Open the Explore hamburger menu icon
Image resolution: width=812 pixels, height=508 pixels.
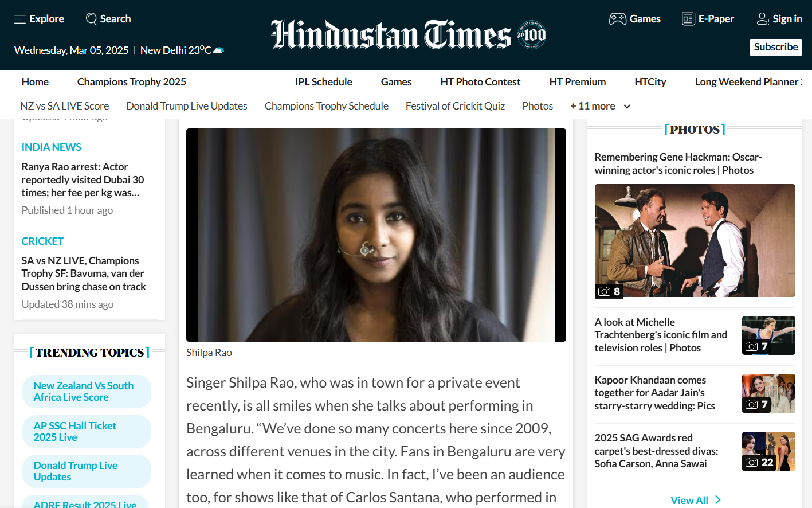pos(20,19)
